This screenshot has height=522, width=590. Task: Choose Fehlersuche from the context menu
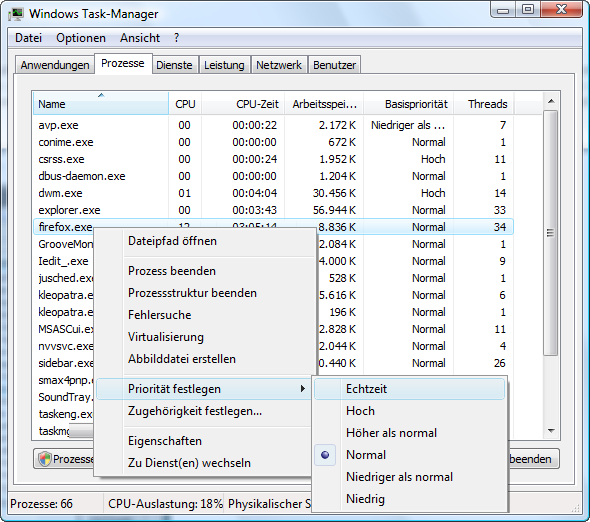(204, 315)
